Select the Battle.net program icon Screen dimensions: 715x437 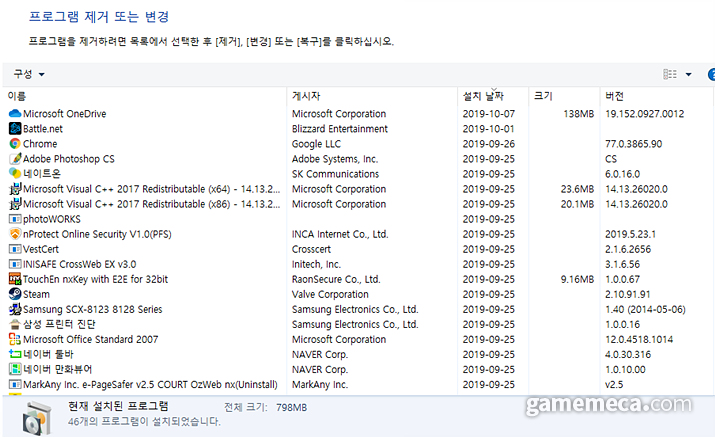click(x=14, y=129)
